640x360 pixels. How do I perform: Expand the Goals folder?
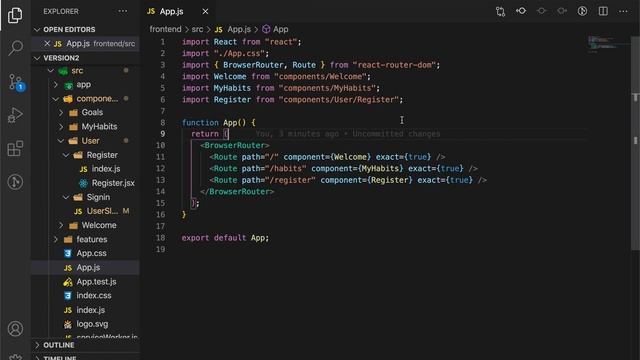pos(92,112)
